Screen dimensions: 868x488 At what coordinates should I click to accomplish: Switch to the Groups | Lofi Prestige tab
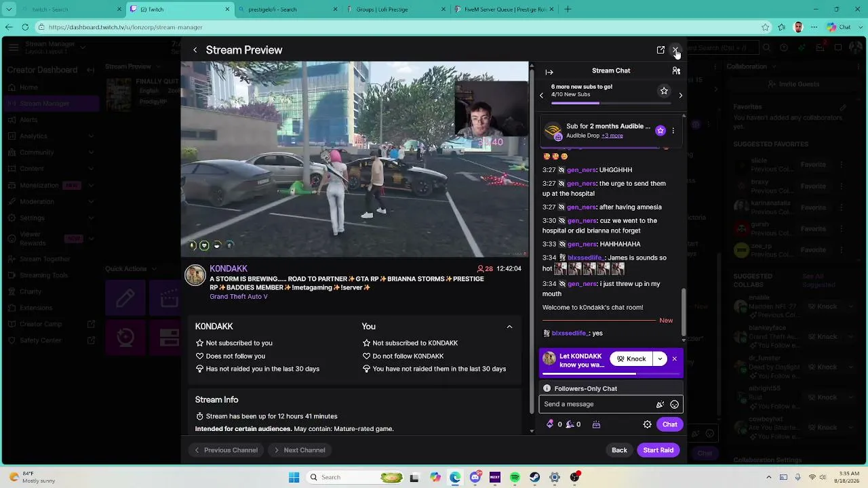396,9
